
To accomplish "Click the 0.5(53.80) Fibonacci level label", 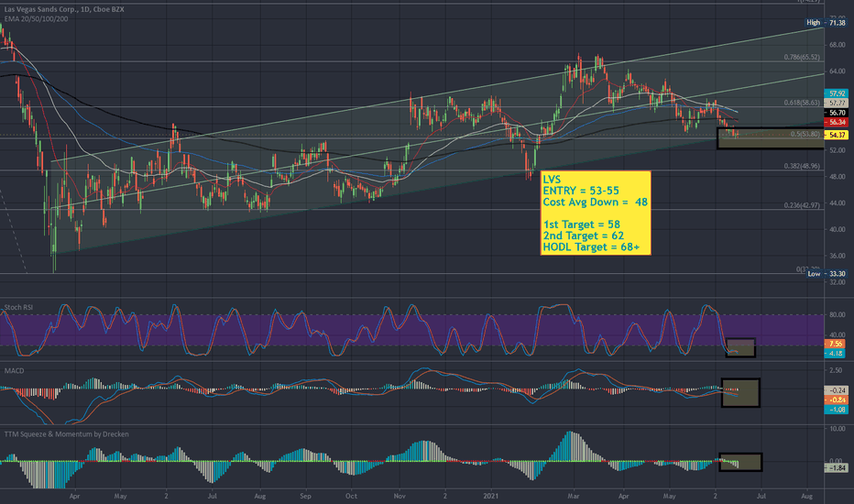I will 805,134.
